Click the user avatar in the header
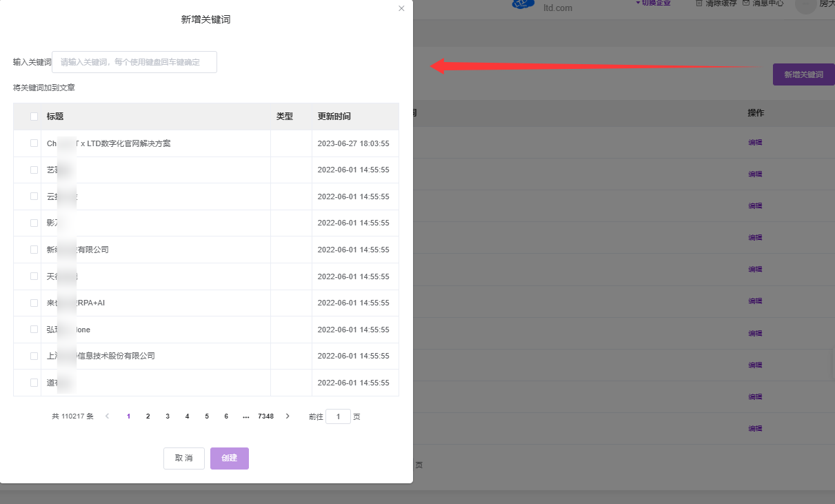 click(805, 6)
